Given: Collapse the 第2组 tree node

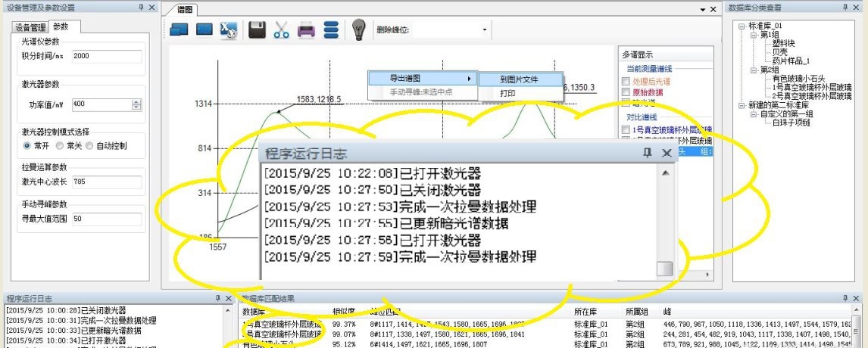Looking at the screenshot, I should (x=752, y=70).
